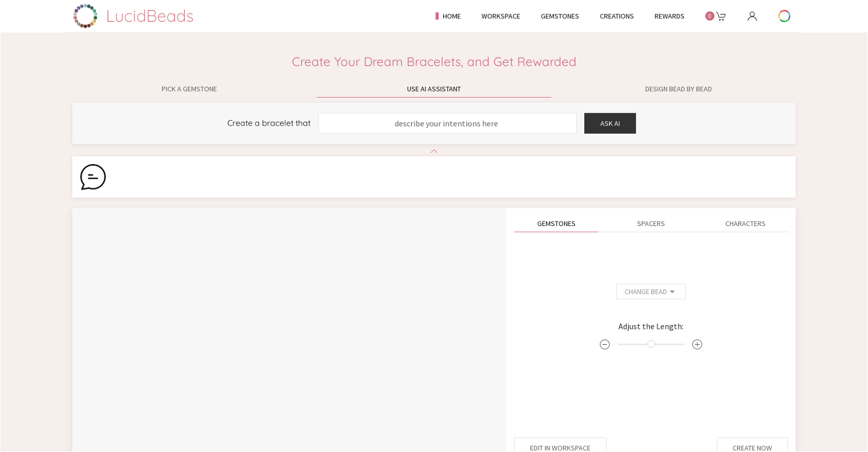
Task: Open the user account profile icon
Action: tap(752, 16)
